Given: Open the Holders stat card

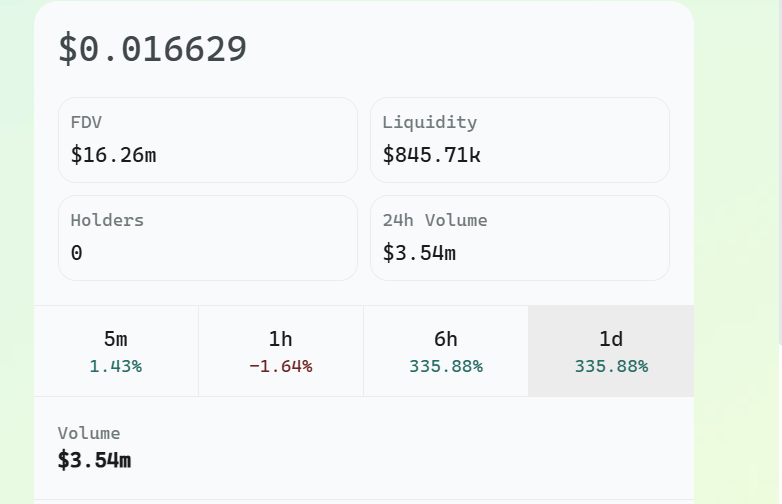Looking at the screenshot, I should pos(208,238).
